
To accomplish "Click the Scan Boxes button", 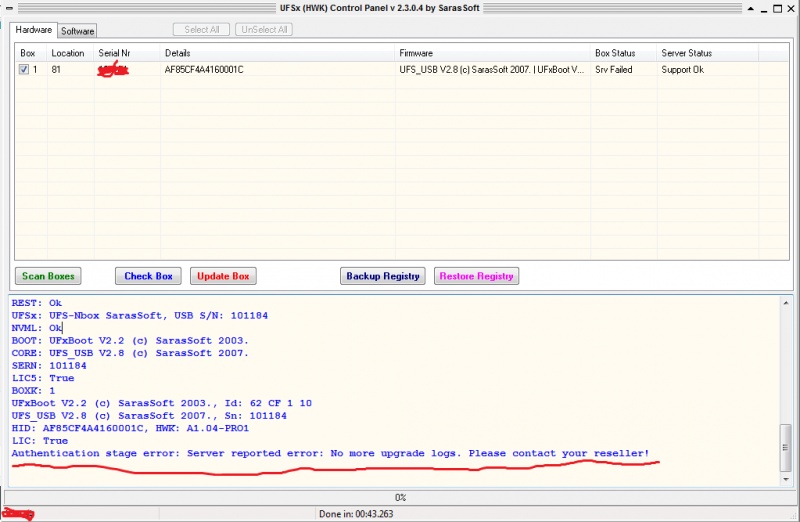I will (48, 276).
